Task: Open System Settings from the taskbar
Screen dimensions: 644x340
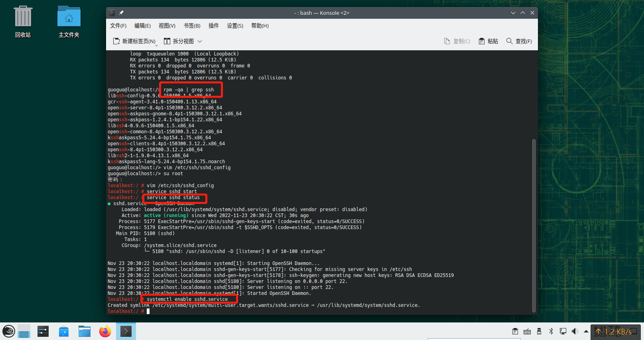Action: click(x=43, y=331)
